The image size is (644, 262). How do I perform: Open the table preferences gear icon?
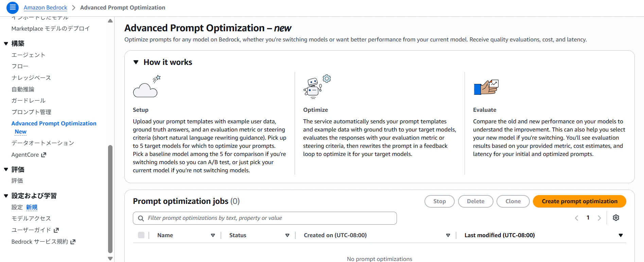[x=616, y=218]
